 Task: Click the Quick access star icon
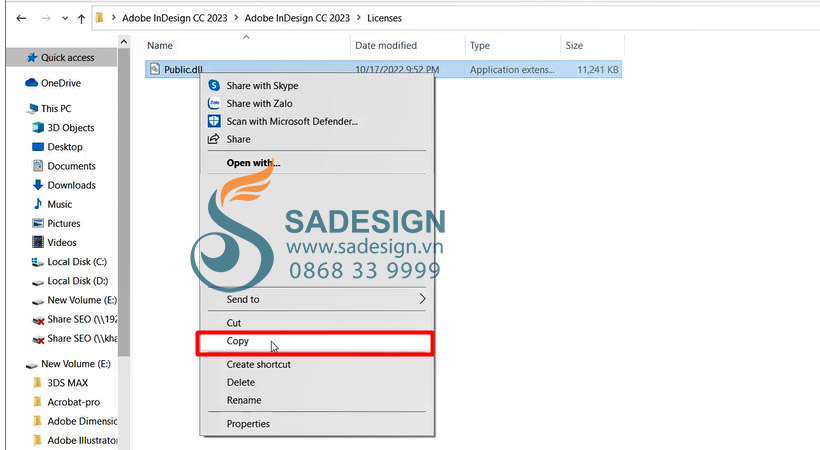(x=32, y=57)
